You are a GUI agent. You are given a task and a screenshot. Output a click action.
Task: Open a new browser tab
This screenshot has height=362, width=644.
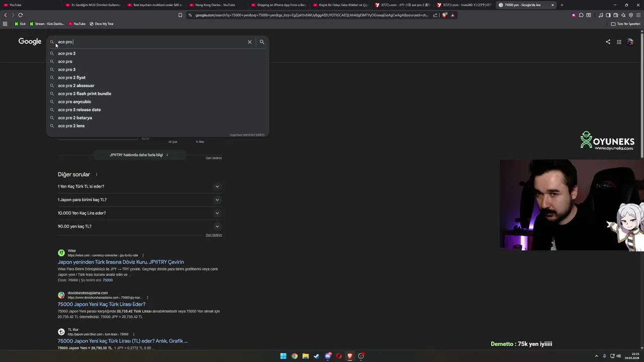[561, 5]
